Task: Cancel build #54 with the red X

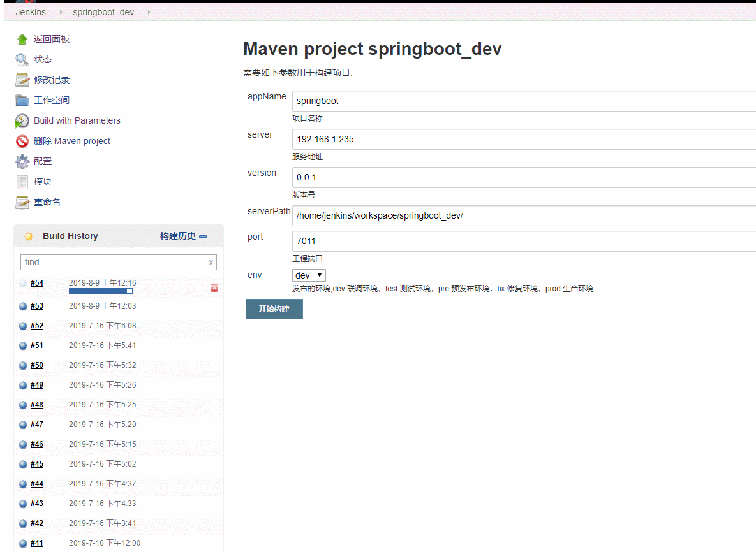Action: 214,288
